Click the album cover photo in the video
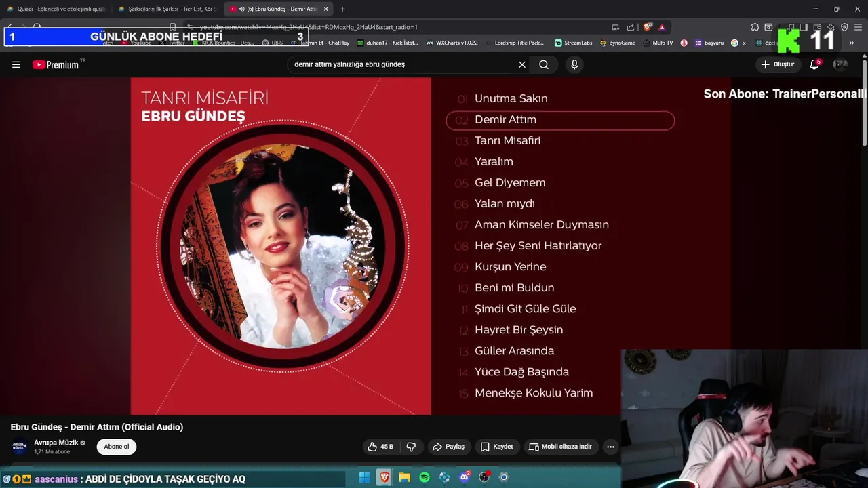Screen dimensions: 868x488 (281, 247)
